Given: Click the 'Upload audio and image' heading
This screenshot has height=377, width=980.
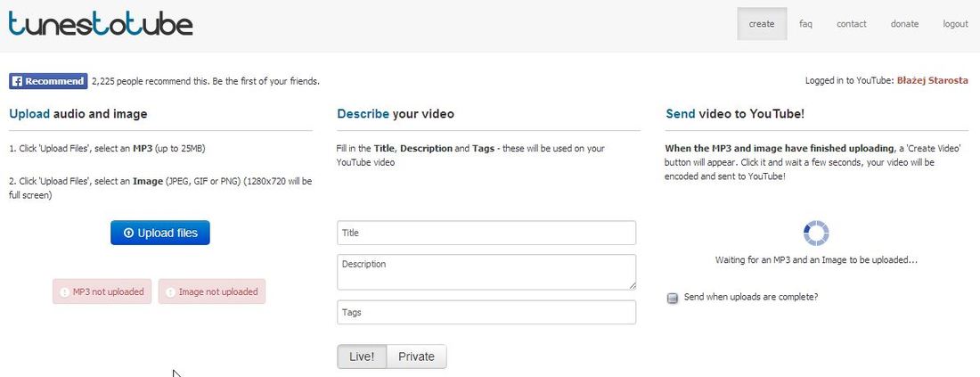Looking at the screenshot, I should pos(78,114).
